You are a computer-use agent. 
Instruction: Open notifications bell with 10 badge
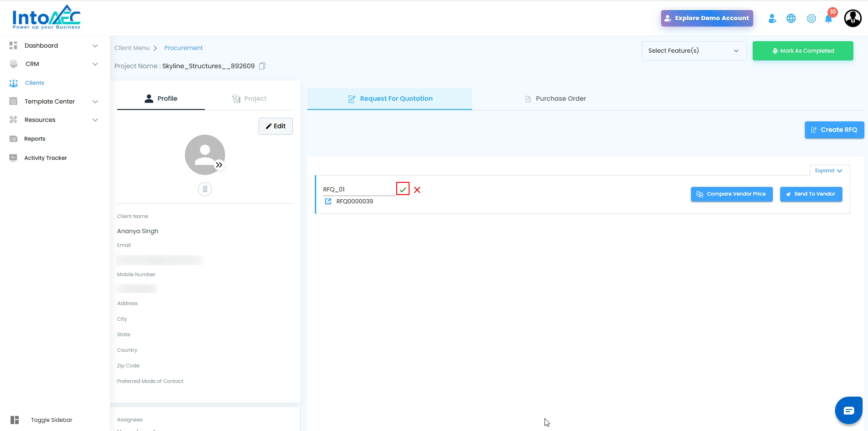(829, 18)
